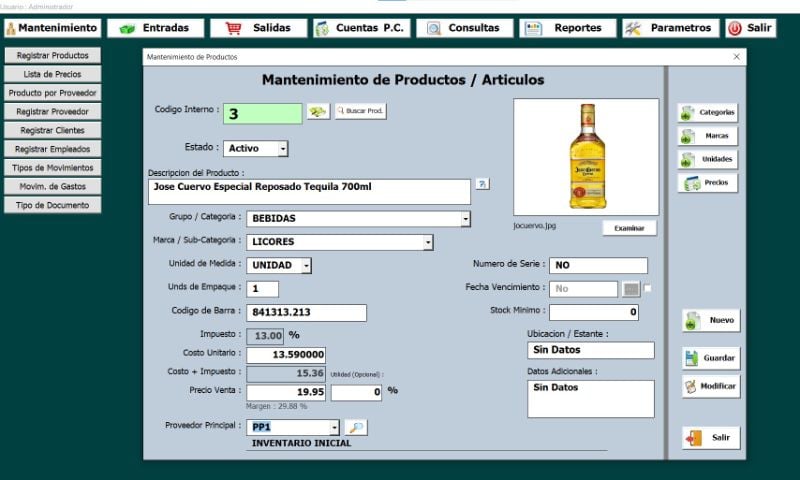Open the Precios panel button

[708, 183]
